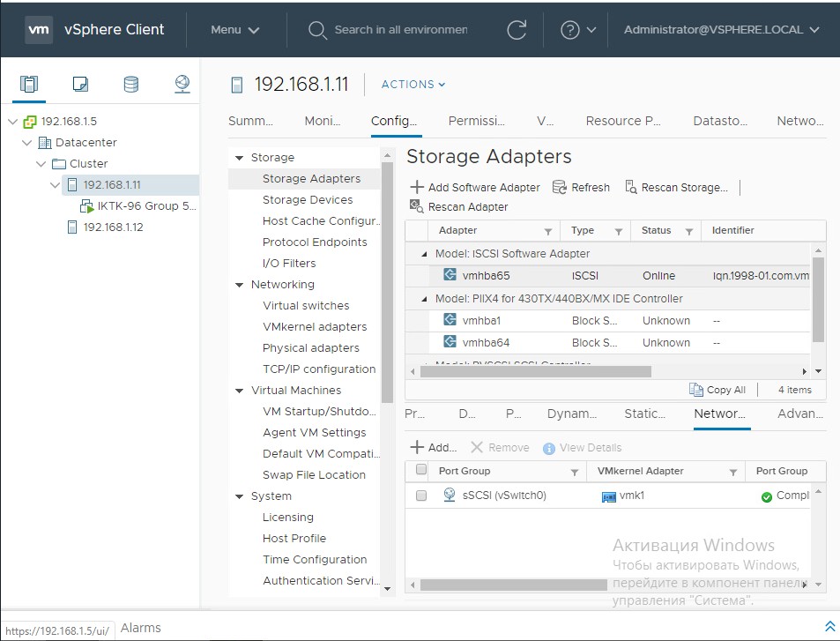
Task: Click the Remove X icon
Action: click(x=477, y=447)
